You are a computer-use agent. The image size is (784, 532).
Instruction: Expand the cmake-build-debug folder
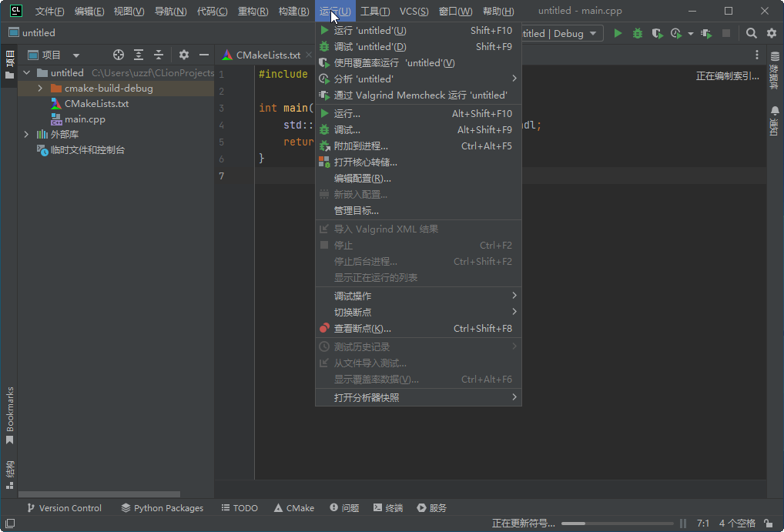[x=41, y=89]
